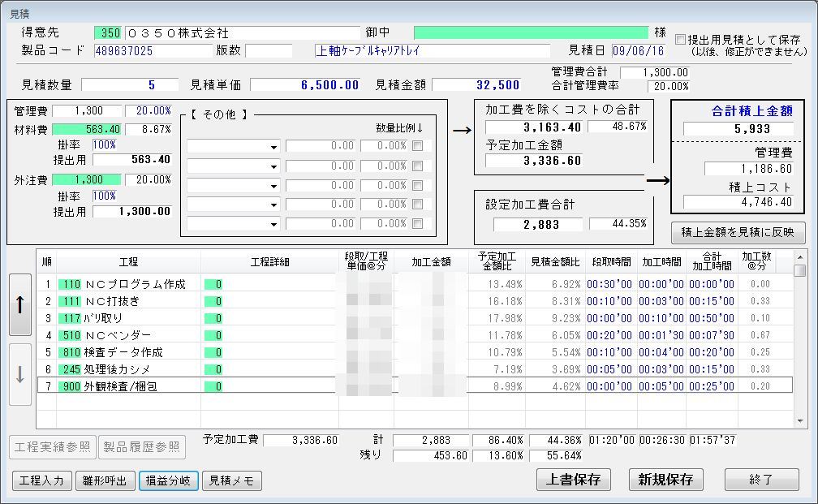This screenshot has height=504, width=818.
Task: Click the 見積数量 quantity field
Action: pos(130,85)
